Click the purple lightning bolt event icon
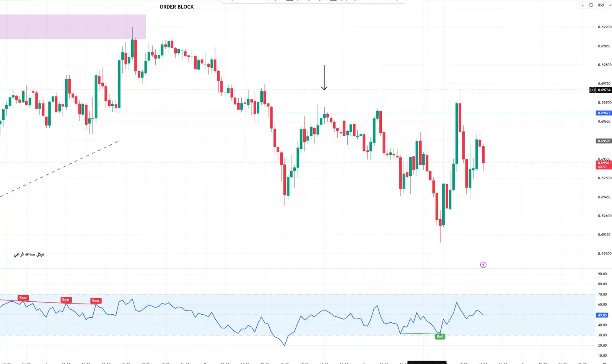Screen dimensions: 612x364 (x=483, y=265)
